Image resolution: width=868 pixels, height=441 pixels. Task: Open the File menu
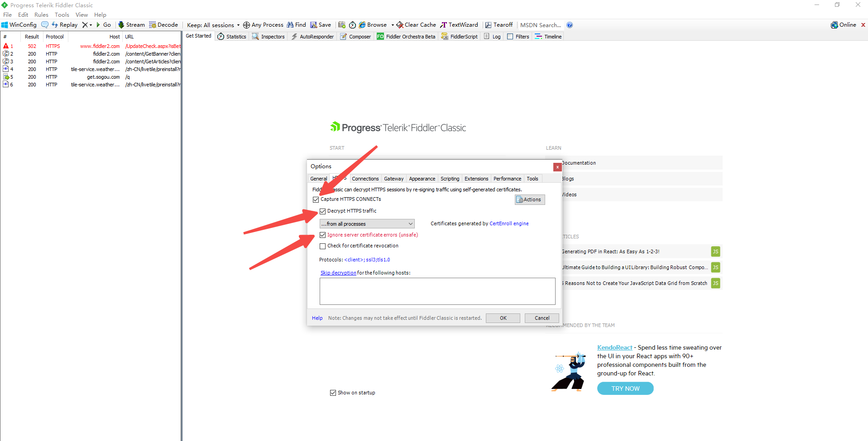(x=8, y=15)
